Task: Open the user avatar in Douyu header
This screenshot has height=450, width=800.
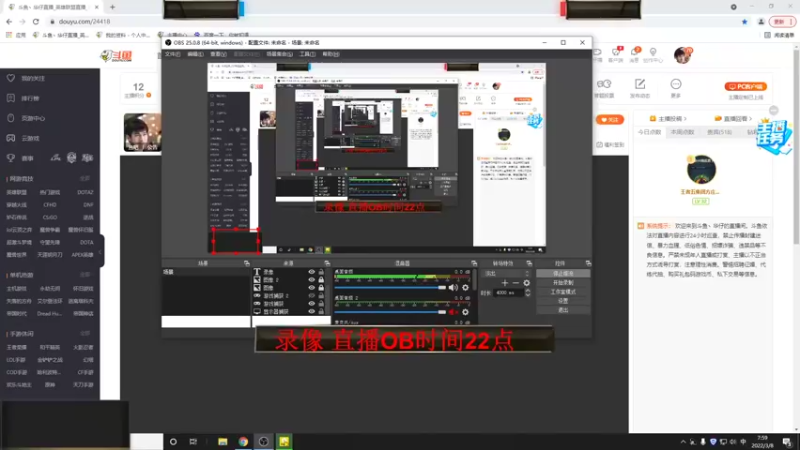Action: tap(683, 55)
